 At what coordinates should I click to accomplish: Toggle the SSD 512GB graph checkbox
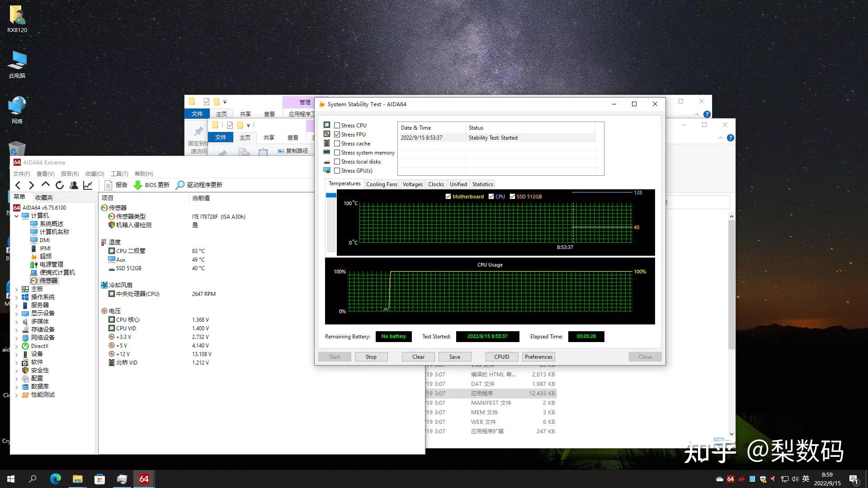pos(512,196)
